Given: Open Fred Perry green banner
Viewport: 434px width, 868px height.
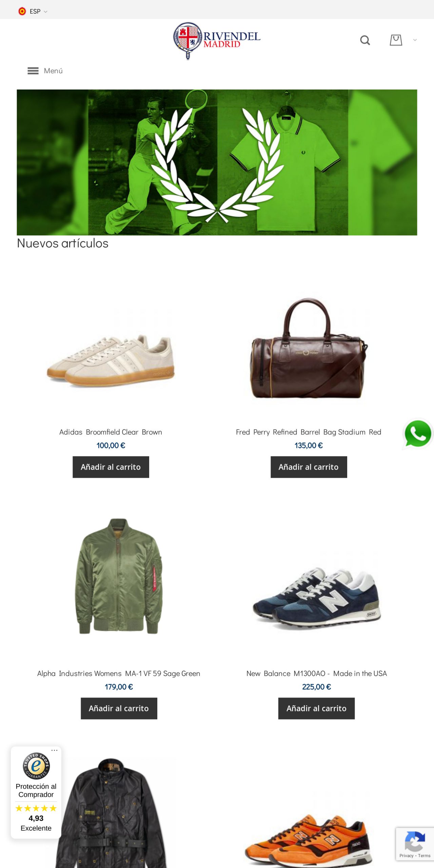Looking at the screenshot, I should pyautogui.click(x=217, y=162).
